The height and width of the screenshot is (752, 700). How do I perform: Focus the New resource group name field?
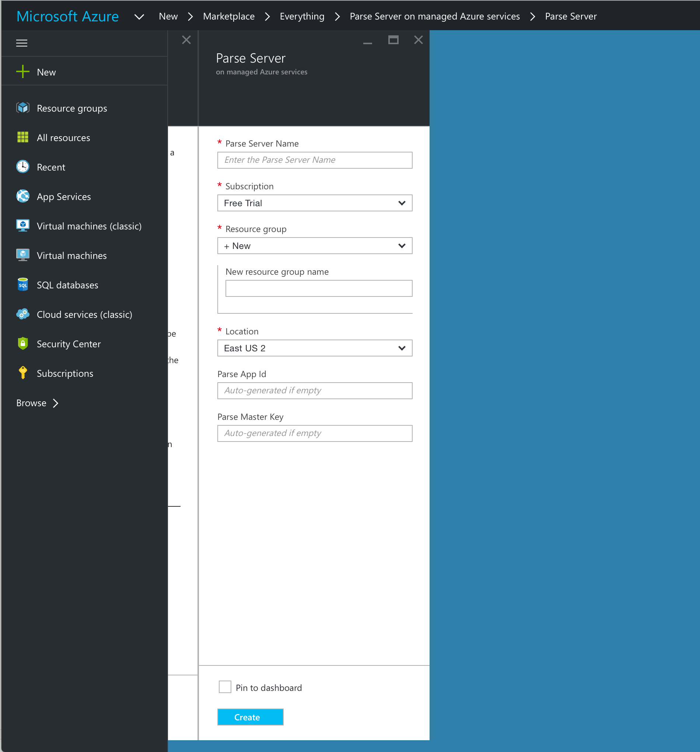(319, 289)
